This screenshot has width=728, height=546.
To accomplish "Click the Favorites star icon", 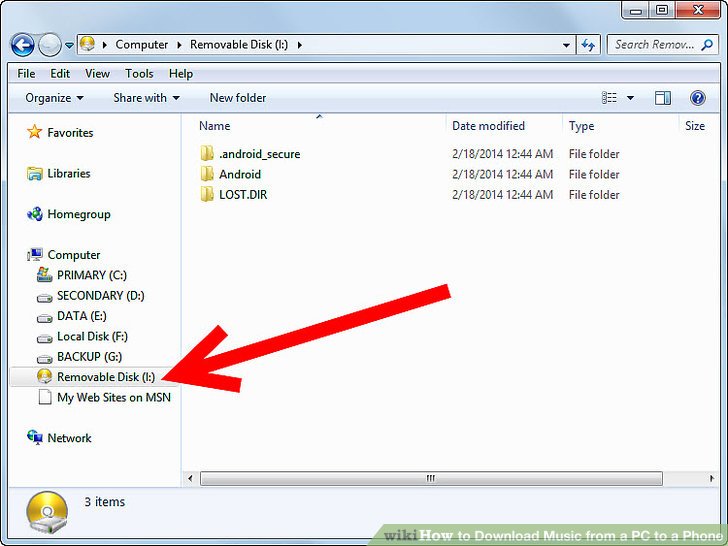I will pos(34,132).
